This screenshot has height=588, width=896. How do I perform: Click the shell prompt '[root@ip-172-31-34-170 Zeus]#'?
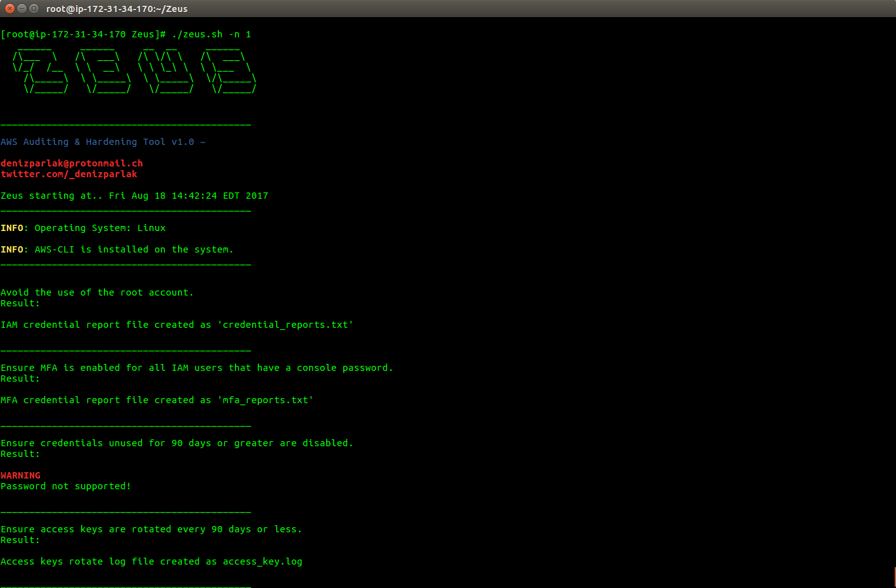(83, 34)
